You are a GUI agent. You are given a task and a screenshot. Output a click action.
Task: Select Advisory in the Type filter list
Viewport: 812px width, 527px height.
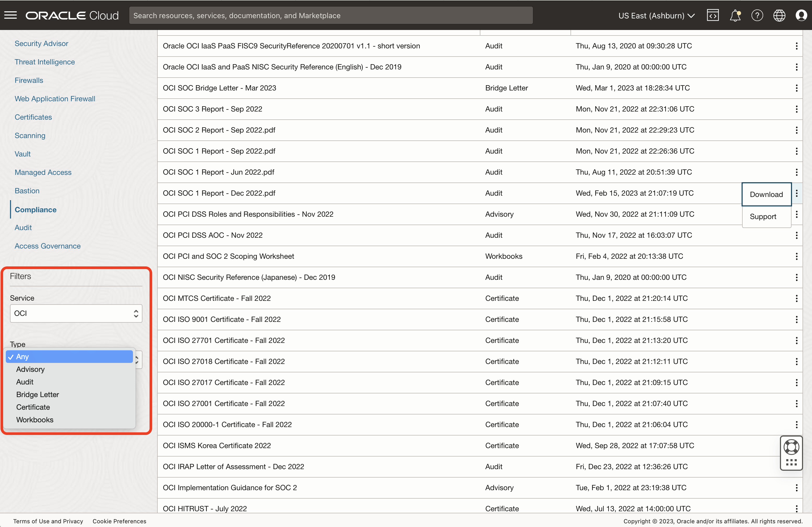30,369
